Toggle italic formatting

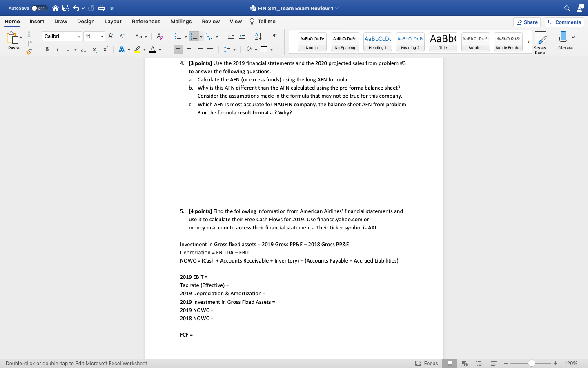tap(58, 49)
